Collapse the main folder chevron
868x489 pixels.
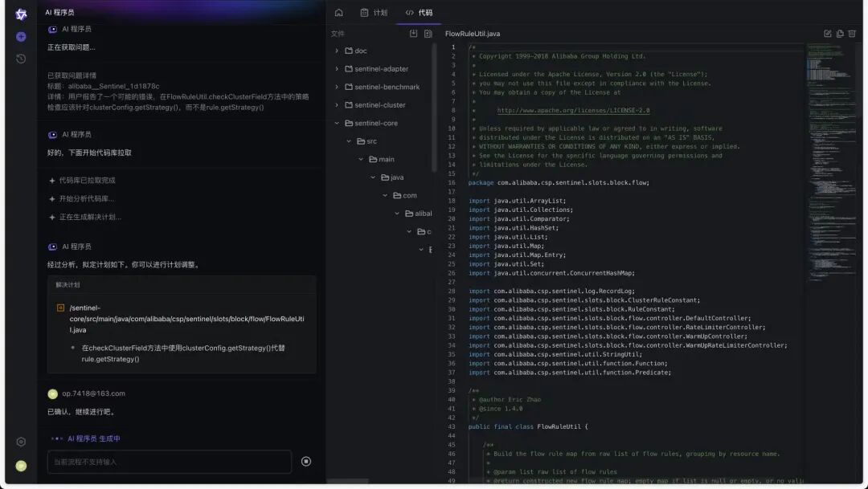[361, 159]
